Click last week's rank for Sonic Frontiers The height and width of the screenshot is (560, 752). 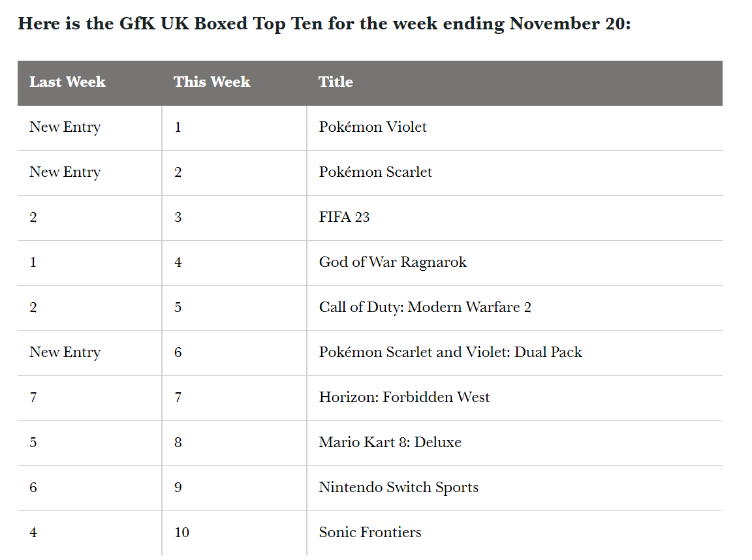tap(33, 533)
